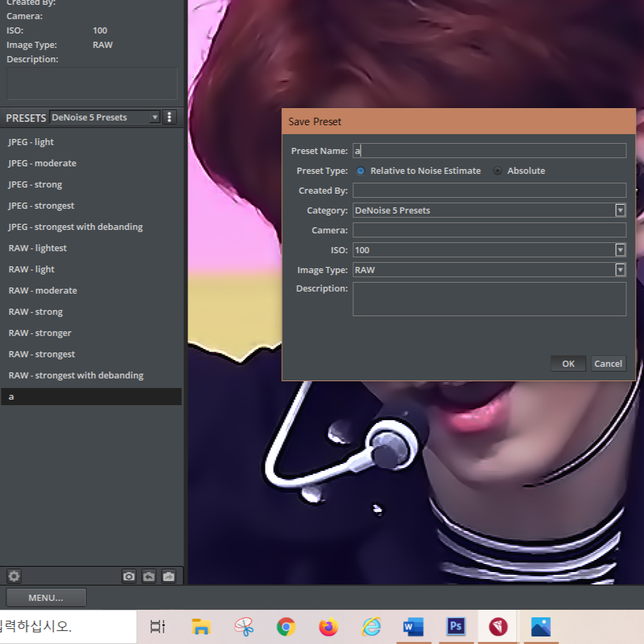
Task: Click OK to save the preset
Action: 569,363
